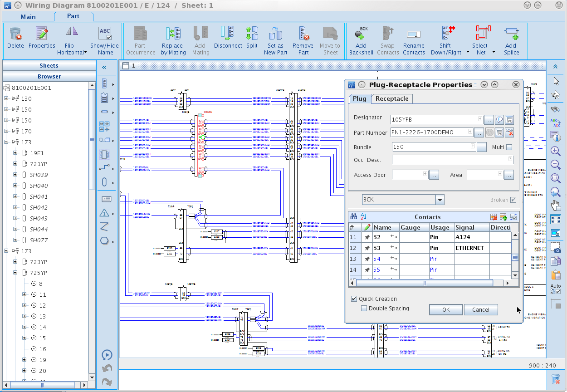This screenshot has width=567, height=392.
Task: Click the Contacts table horizontal scrollbar
Action: (x=430, y=283)
